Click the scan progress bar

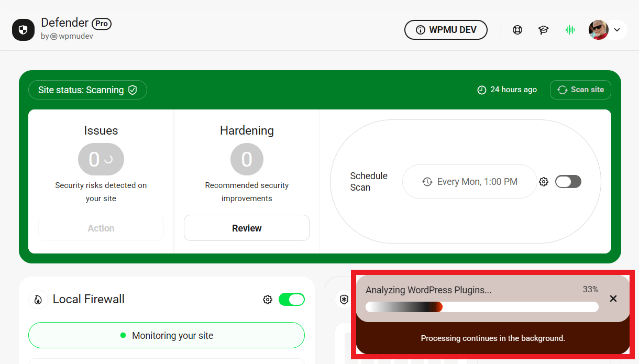482,307
